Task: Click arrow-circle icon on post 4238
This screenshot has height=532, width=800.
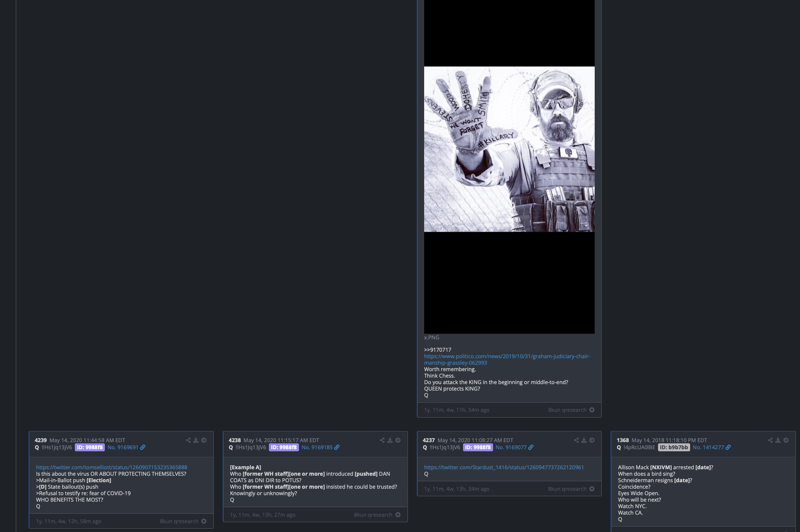Action: click(x=398, y=440)
